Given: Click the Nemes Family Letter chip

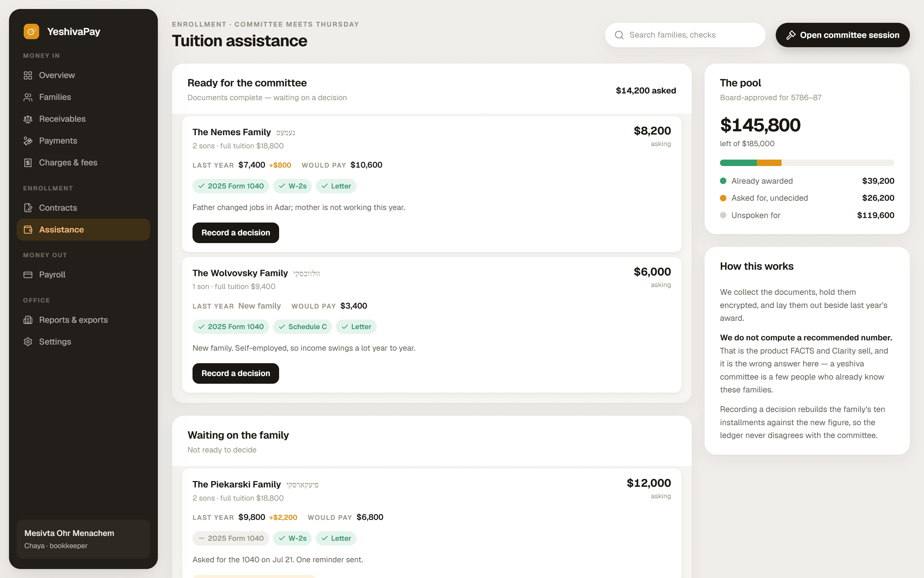Looking at the screenshot, I should (x=336, y=186).
